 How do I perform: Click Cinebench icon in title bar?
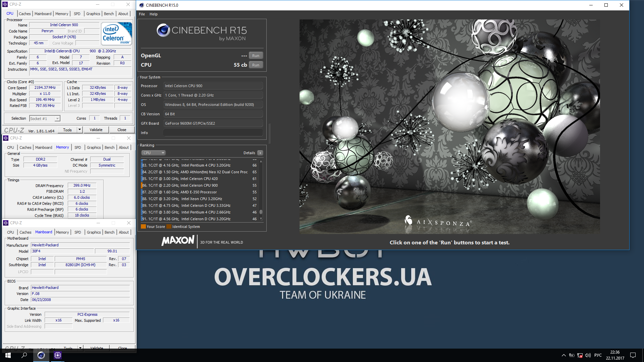[x=142, y=5]
